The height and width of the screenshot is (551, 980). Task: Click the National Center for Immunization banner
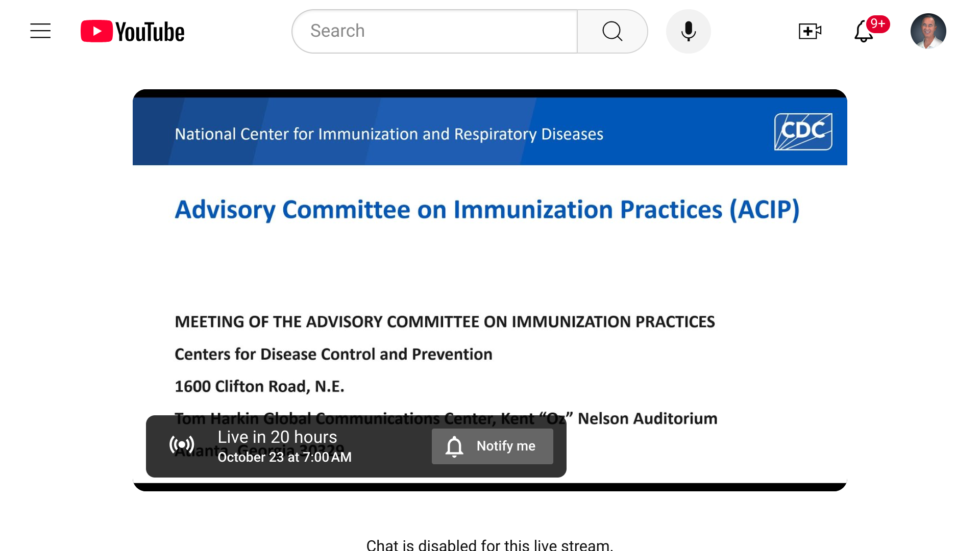(389, 134)
